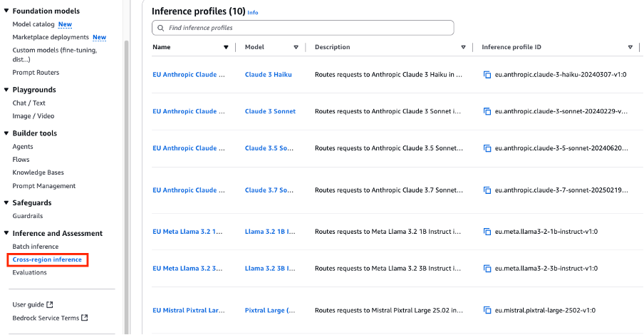This screenshot has width=644, height=335.
Task: Open the EU Anthropic Claude profile for Claude 3 Haiku
Action: tap(189, 75)
